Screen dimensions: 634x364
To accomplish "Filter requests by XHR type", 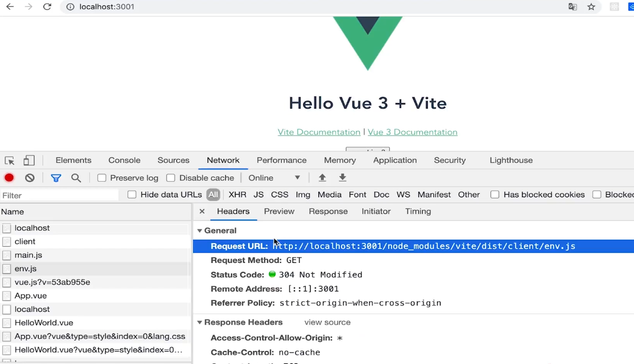I will coord(237,195).
